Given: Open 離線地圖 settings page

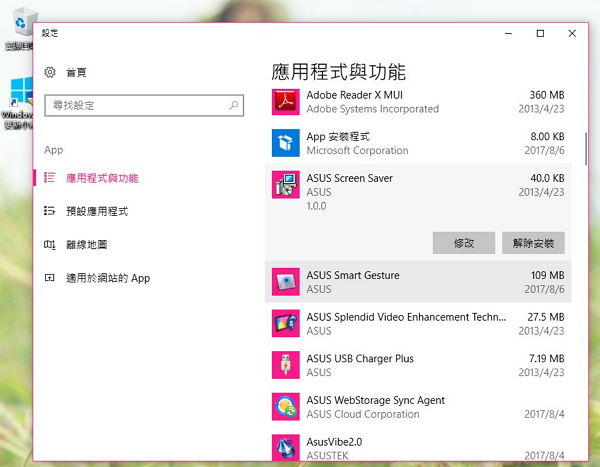Looking at the screenshot, I should coord(87,245).
